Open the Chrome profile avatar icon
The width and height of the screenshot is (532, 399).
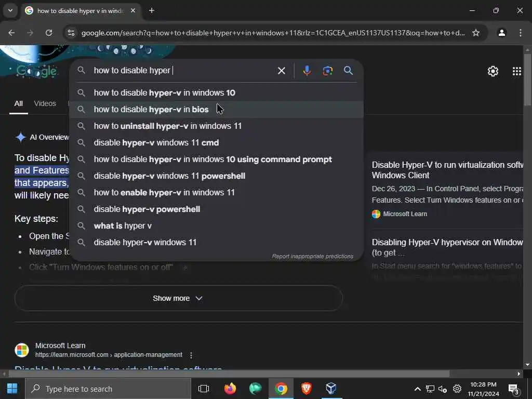tap(501, 33)
